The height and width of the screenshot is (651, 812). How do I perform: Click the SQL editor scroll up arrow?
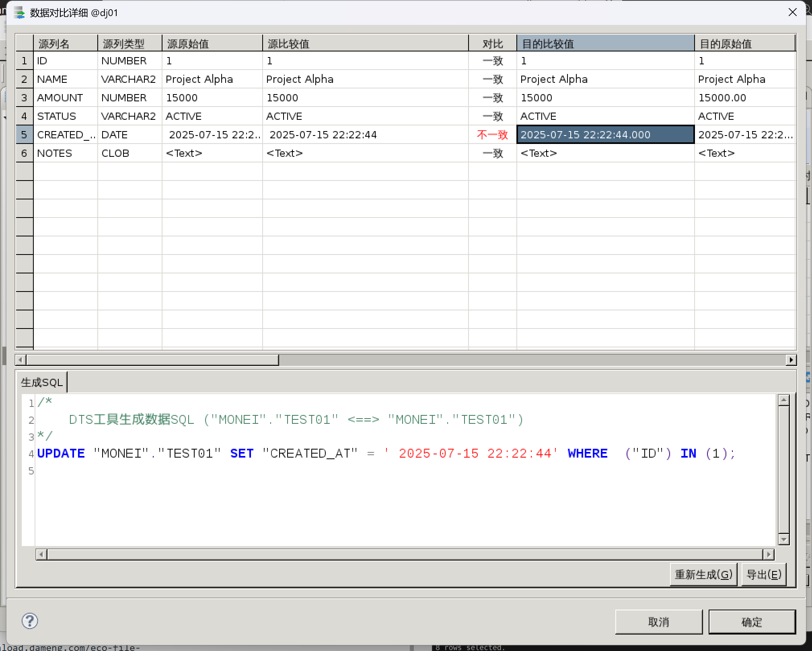pos(783,400)
